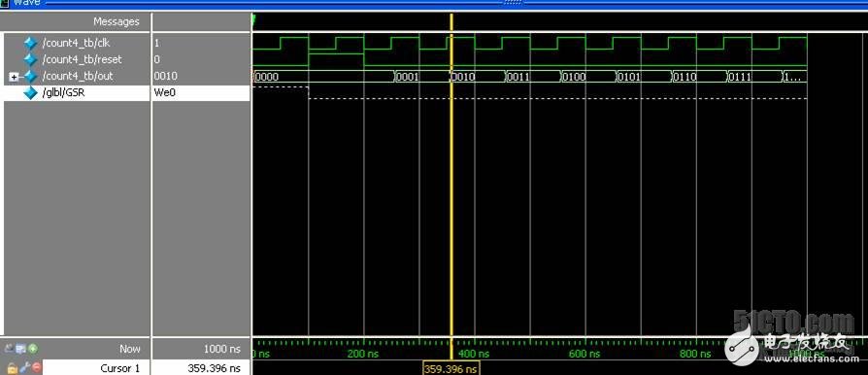Image resolution: width=868 pixels, height=375 pixels.
Task: Expand the /count4_tb/out bus signal
Action: [15, 77]
